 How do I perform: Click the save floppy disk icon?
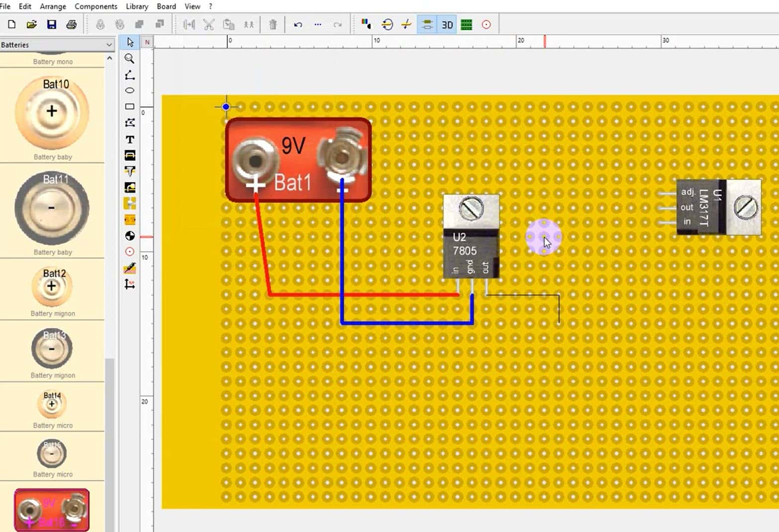tap(51, 24)
